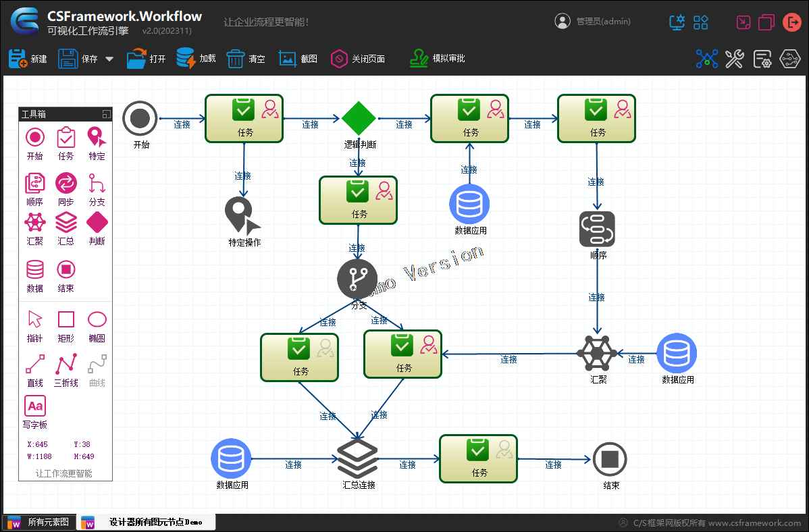
Task: Click the 新建 new workflow button
Action: point(28,59)
